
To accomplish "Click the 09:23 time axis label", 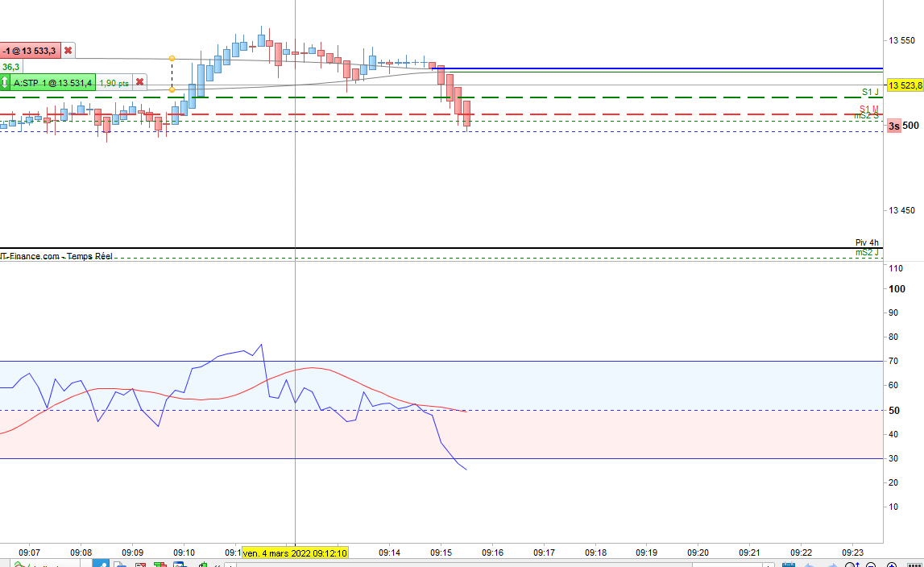I will click(852, 553).
